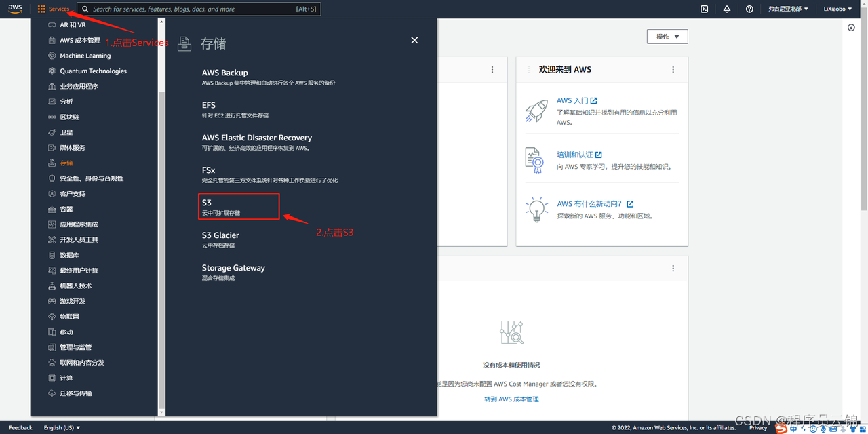Open the 培训和认证 link

click(579, 155)
